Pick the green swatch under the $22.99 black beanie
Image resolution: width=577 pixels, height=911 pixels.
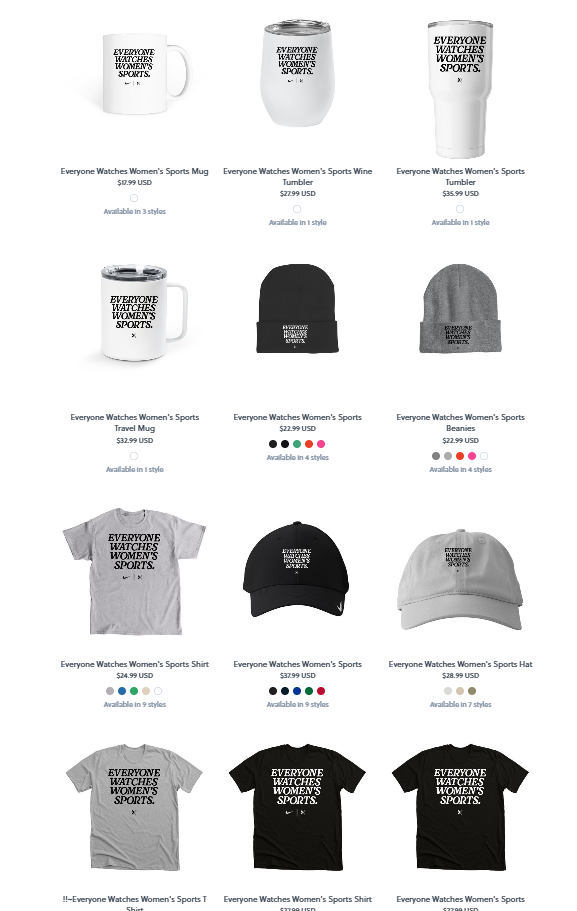click(x=297, y=444)
